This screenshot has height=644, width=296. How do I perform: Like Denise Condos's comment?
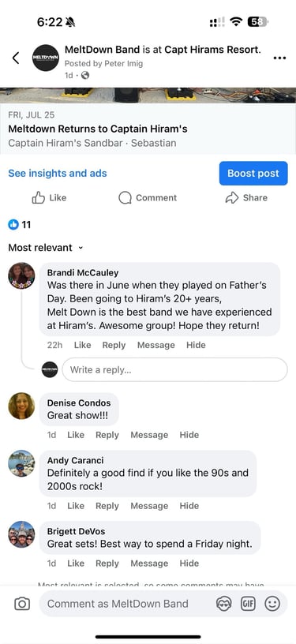point(76,435)
